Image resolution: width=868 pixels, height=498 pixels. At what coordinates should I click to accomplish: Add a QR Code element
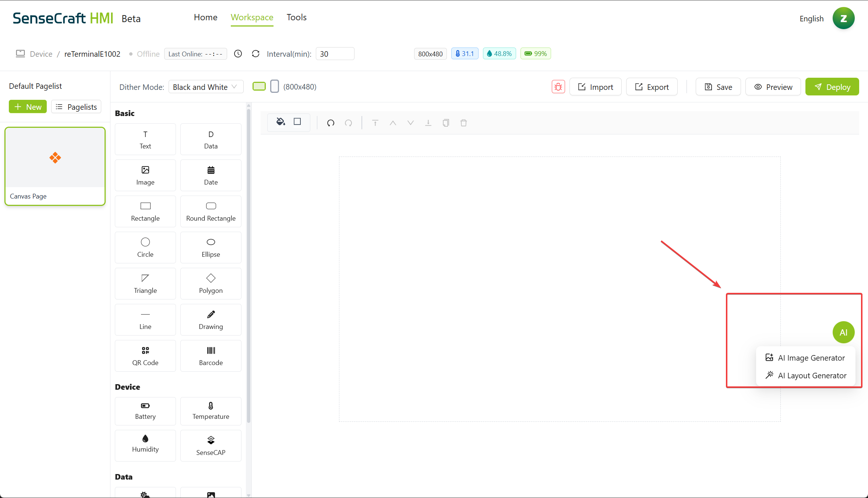pyautogui.click(x=145, y=356)
